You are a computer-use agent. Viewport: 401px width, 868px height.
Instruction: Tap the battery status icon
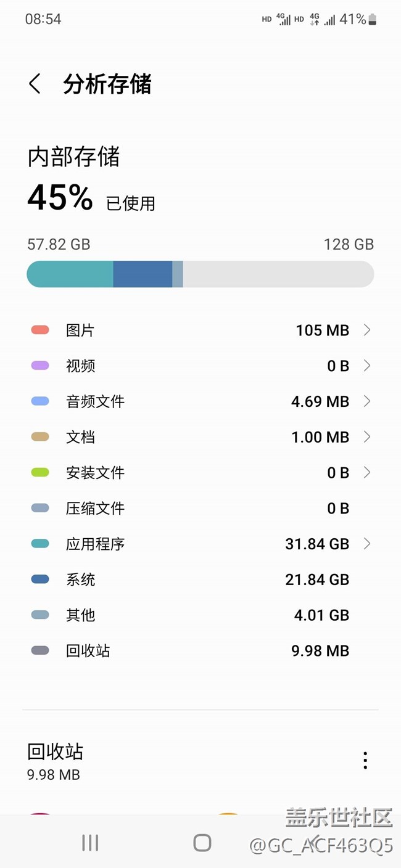point(372,20)
